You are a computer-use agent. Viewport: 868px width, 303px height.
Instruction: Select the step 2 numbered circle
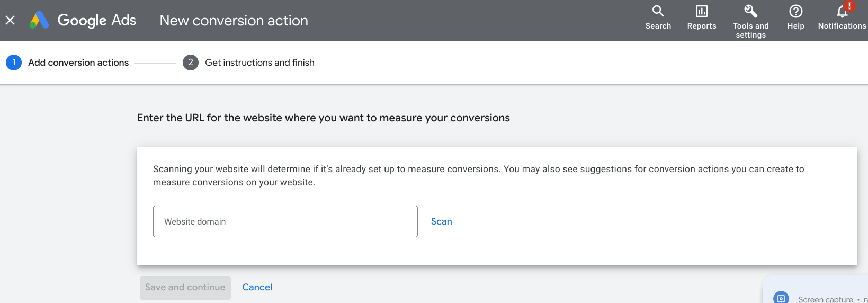[191, 63]
